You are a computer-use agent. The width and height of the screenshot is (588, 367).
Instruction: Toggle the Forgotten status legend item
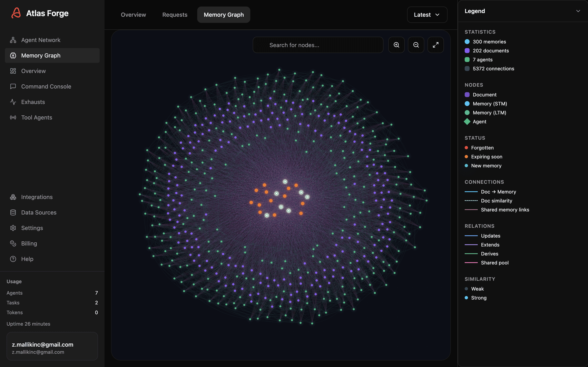482,148
